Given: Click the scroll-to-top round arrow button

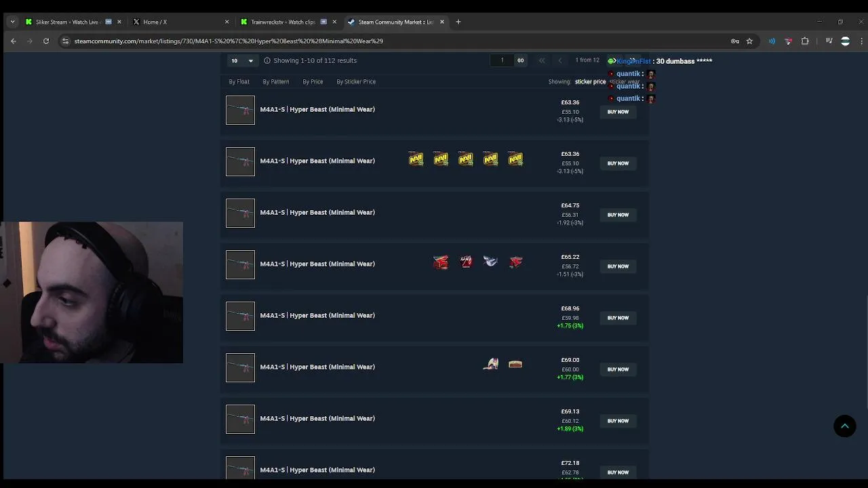Looking at the screenshot, I should pos(845,426).
